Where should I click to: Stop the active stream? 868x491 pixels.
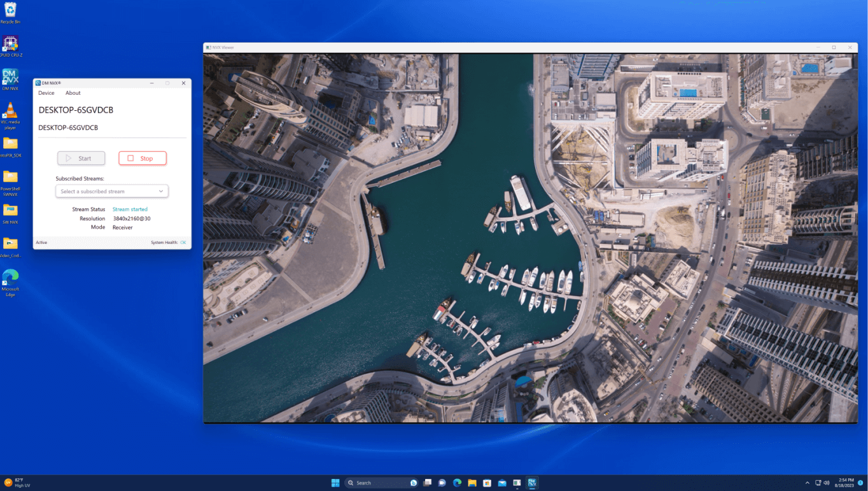pyautogui.click(x=142, y=158)
